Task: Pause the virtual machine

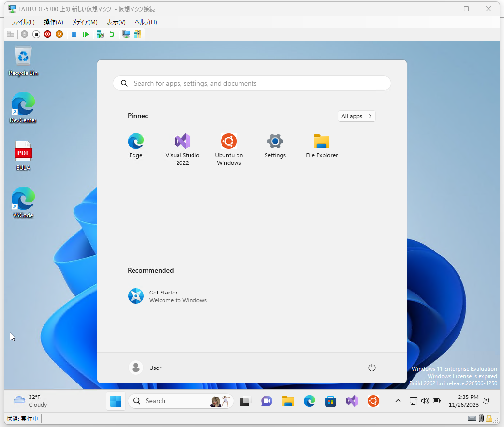Action: click(74, 34)
